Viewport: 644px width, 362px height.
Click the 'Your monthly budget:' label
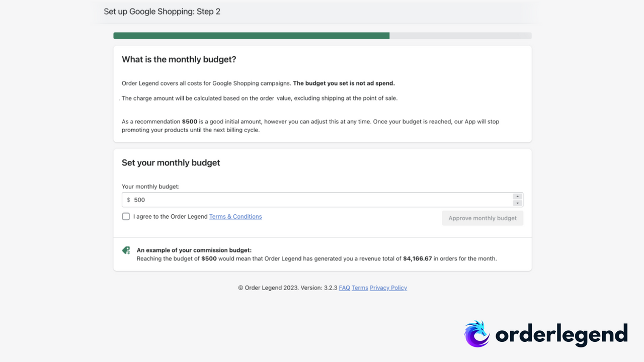(150, 187)
